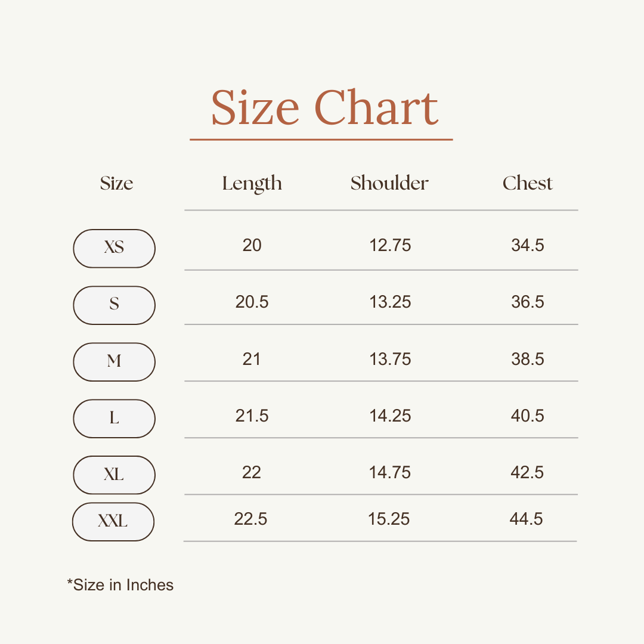
Task: Click the XXL chest value 44.5
Action: pos(526,519)
